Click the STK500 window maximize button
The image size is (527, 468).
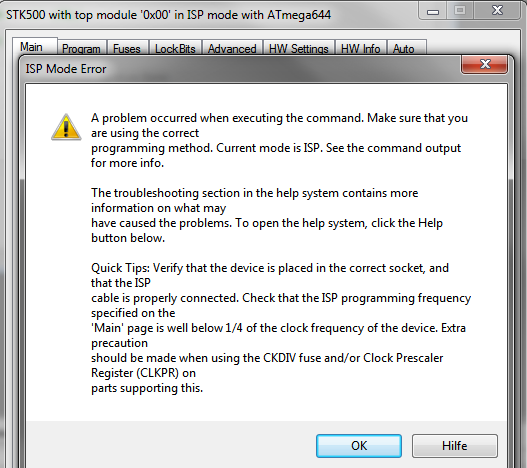460,11
